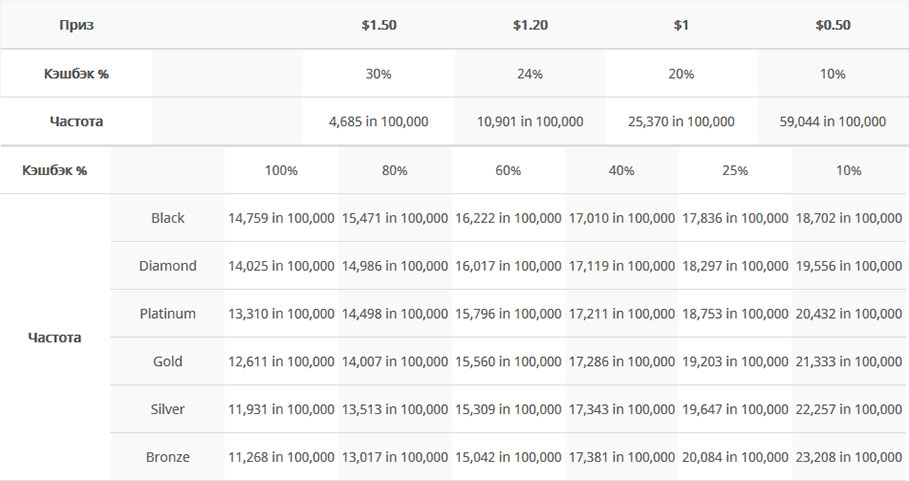This screenshot has height=481, width=909.
Task: Select the $0.50 prize header cell
Action: pyautogui.click(x=832, y=25)
